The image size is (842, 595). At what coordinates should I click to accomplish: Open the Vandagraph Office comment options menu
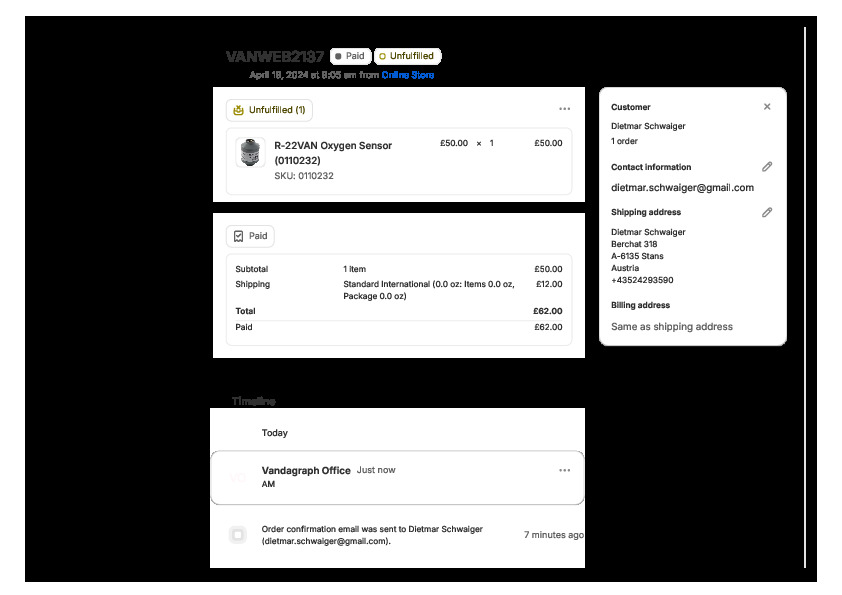[564, 470]
